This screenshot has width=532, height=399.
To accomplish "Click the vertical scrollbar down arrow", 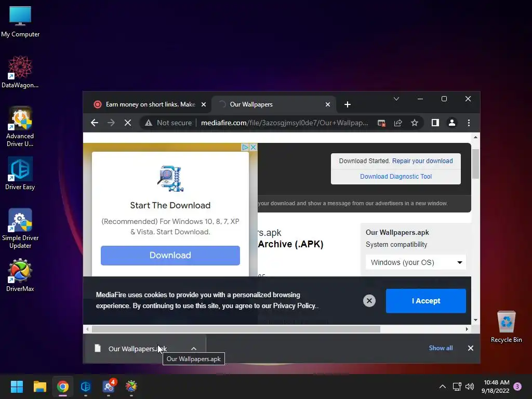I will click(x=475, y=320).
